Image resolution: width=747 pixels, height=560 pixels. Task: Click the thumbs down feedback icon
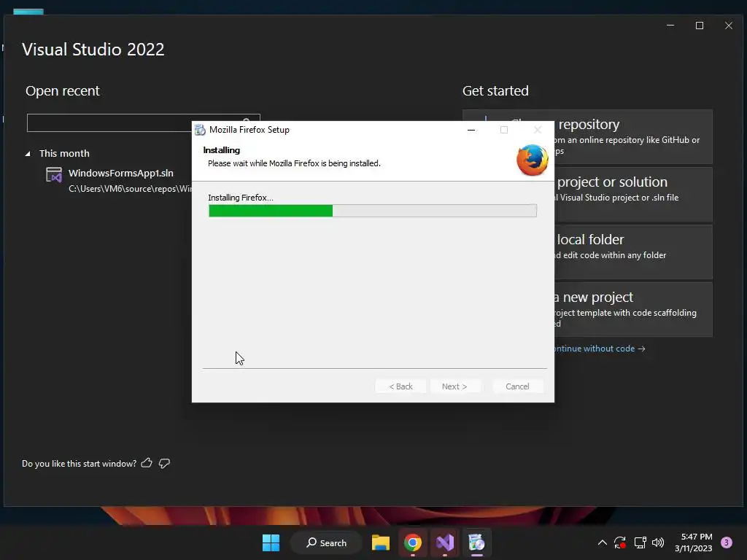[164, 463]
